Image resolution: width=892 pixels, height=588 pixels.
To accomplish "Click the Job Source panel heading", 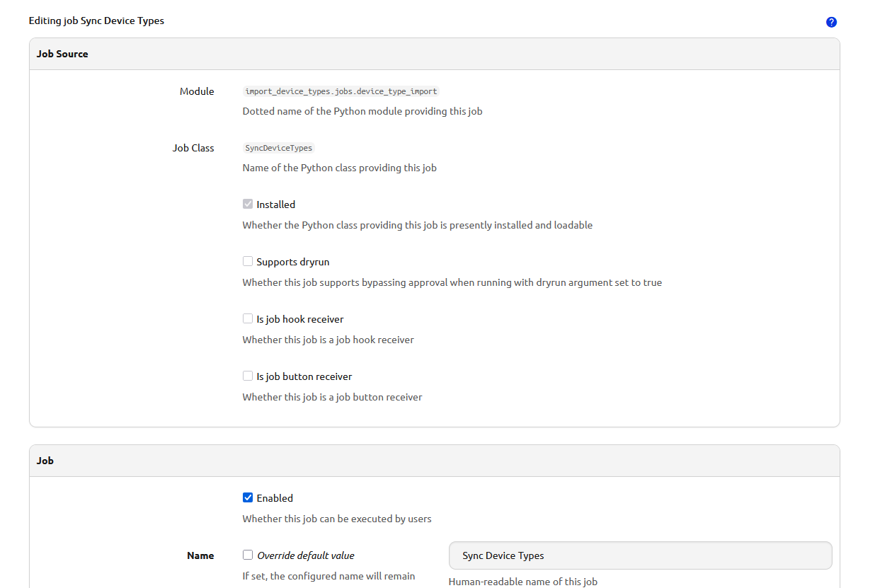I will (x=62, y=54).
